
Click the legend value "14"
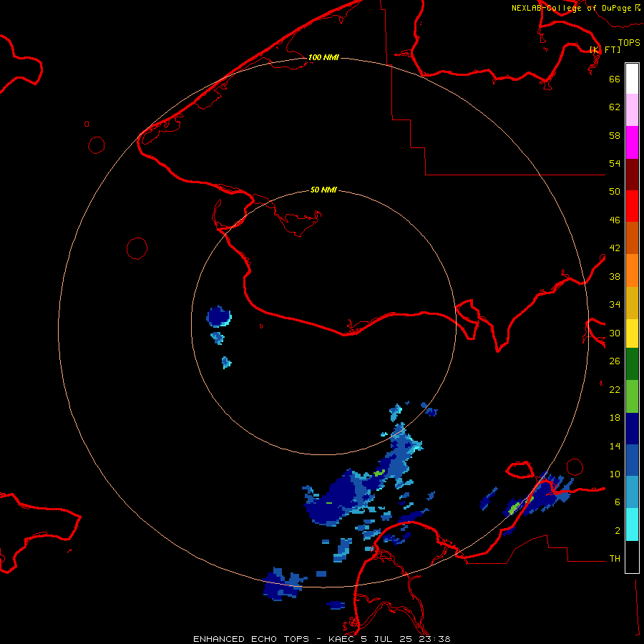615,446
